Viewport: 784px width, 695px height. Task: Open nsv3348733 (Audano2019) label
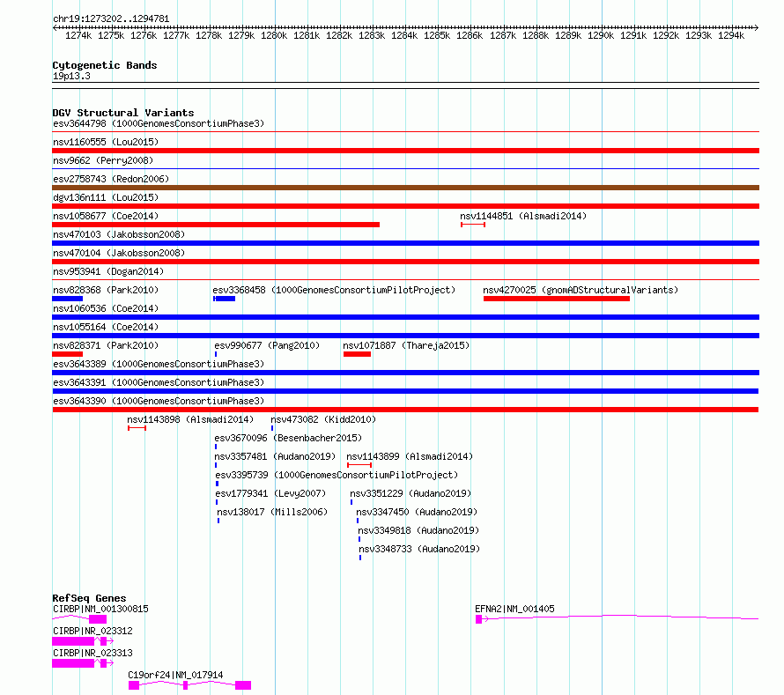coord(419,549)
